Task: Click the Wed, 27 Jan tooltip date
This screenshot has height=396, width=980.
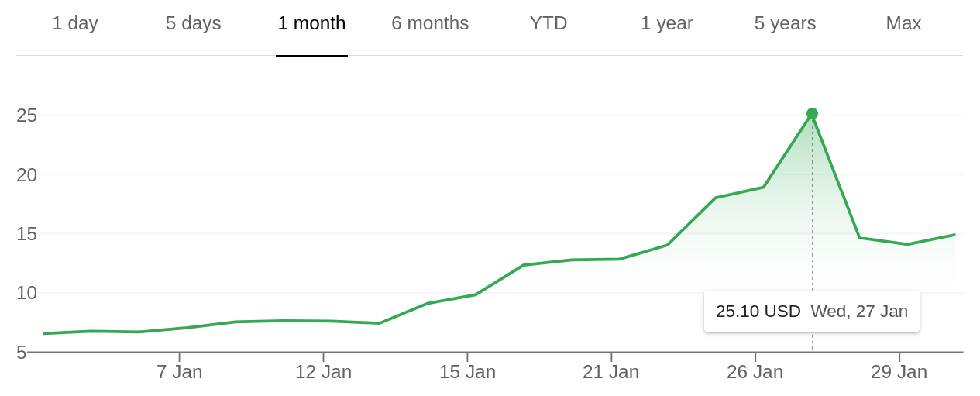Action: [x=859, y=312]
